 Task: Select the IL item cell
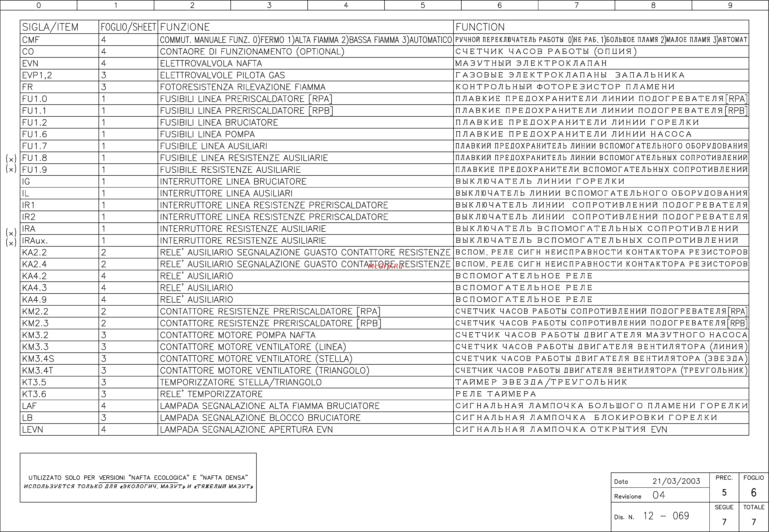[59, 193]
